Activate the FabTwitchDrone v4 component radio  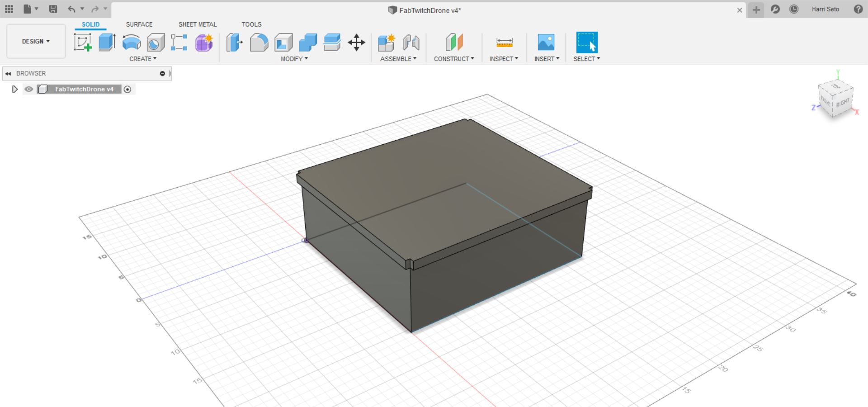(x=127, y=90)
